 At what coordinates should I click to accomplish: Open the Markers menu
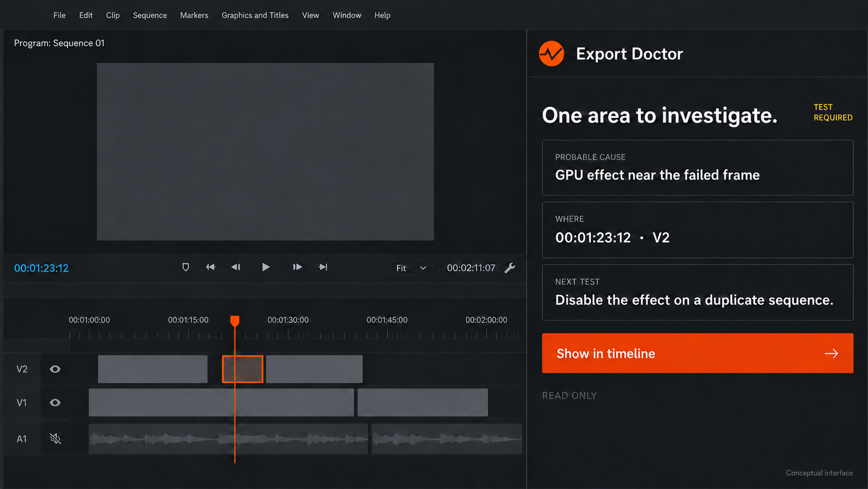pos(194,15)
